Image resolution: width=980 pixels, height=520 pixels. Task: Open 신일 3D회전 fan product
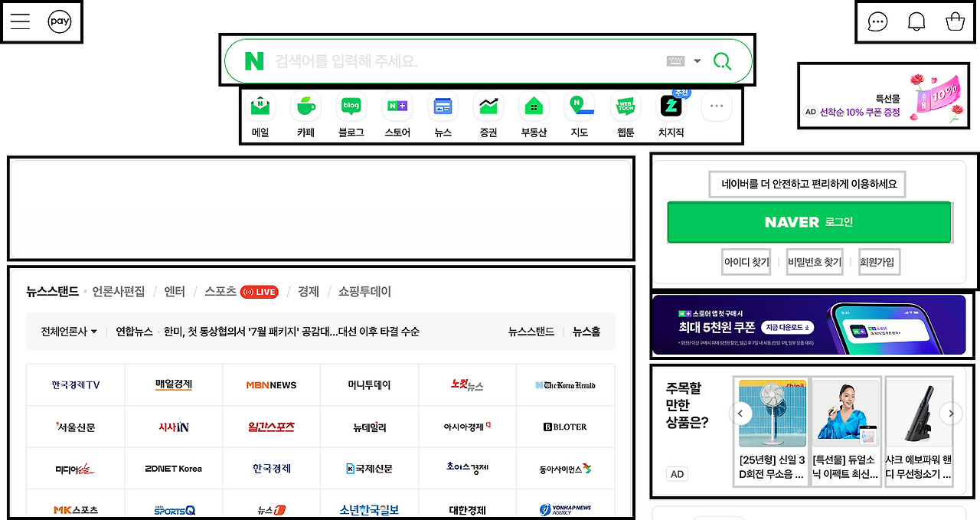[x=772, y=431]
